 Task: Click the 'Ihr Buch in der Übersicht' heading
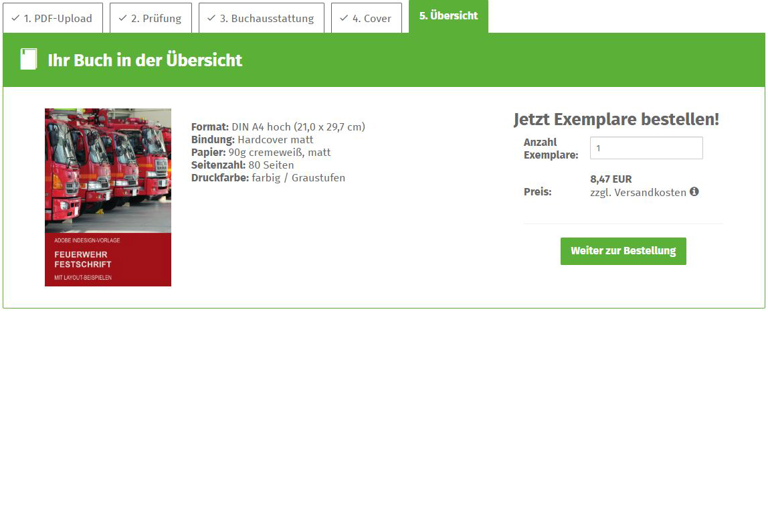coord(145,60)
